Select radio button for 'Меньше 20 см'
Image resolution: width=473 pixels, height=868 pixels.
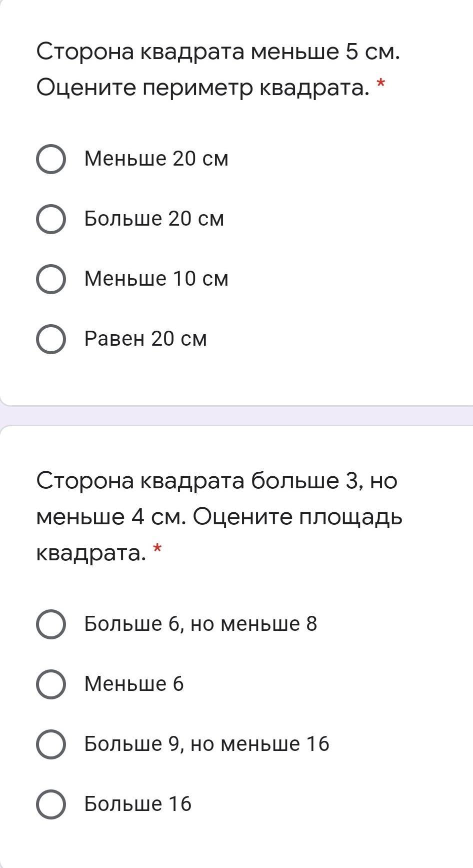pyautogui.click(x=50, y=159)
